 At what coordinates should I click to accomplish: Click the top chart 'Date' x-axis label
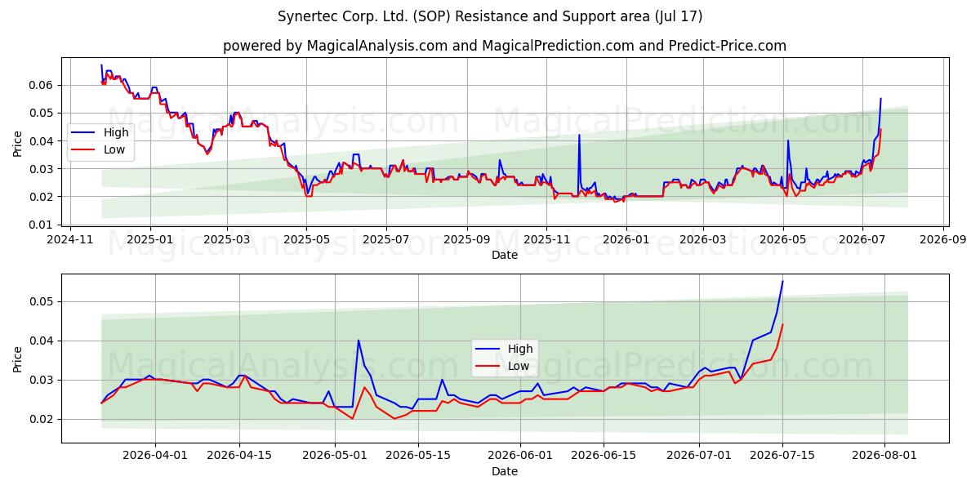(x=505, y=255)
